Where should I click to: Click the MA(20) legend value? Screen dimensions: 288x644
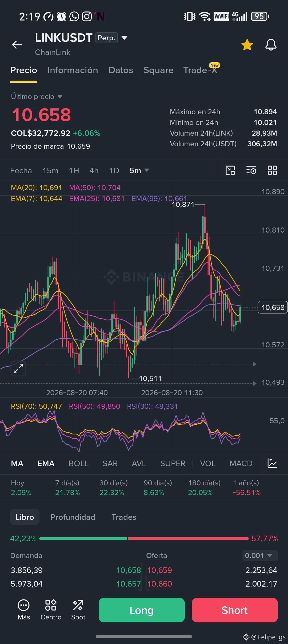(36, 188)
